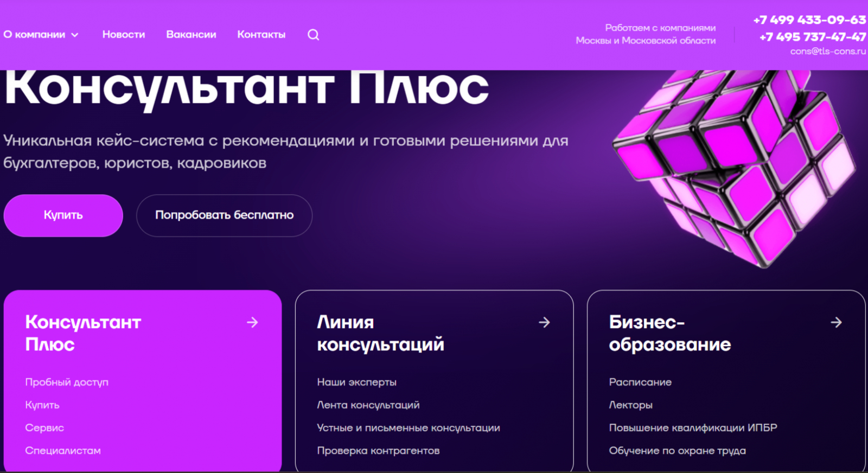Open Линия консультаций card heading
This screenshot has width=868, height=473.
[x=380, y=333]
